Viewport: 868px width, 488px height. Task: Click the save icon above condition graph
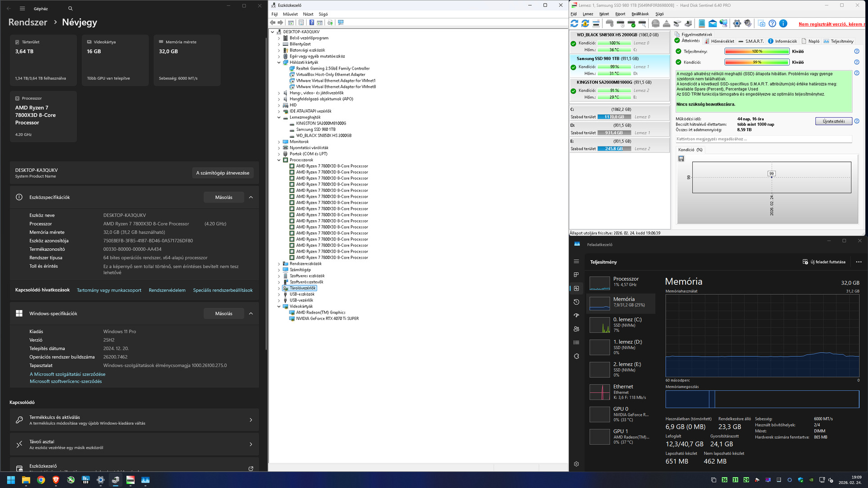coord(681,159)
